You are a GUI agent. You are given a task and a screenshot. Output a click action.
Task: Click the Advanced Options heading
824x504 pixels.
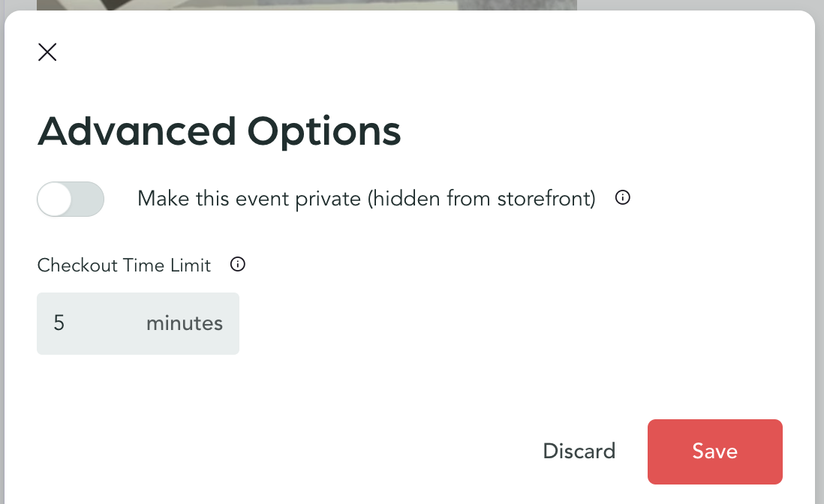[x=219, y=131]
